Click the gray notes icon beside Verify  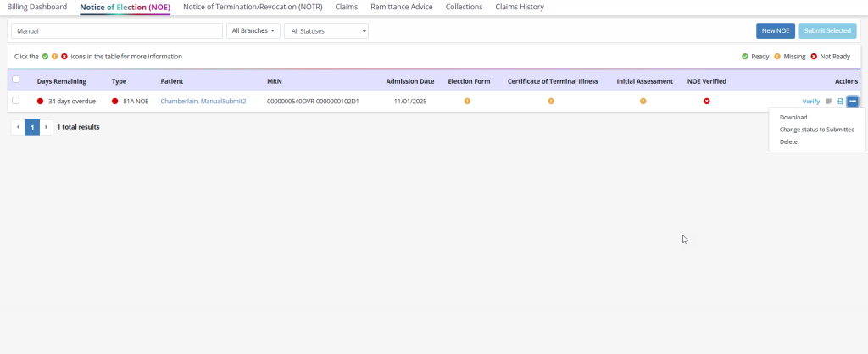click(829, 102)
